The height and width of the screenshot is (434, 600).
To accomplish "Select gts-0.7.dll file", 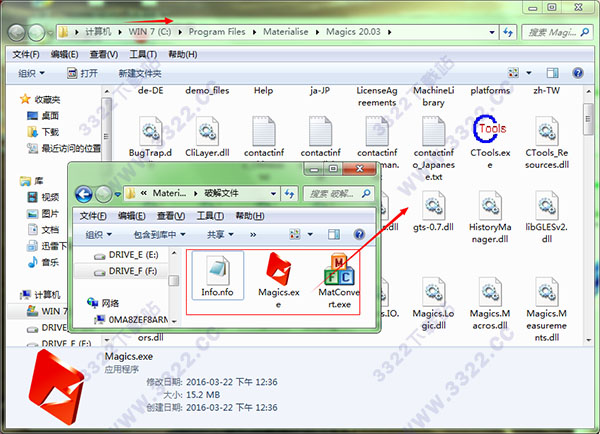I will (433, 211).
